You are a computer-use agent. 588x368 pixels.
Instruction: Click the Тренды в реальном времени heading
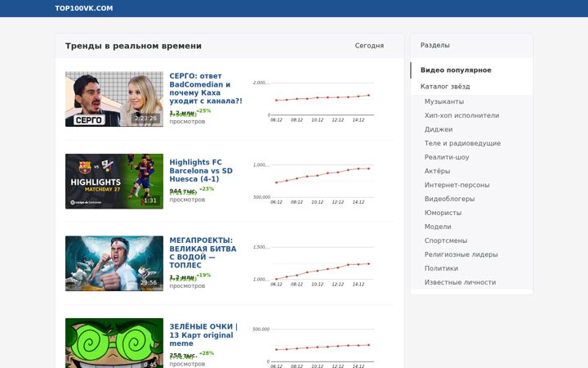point(133,46)
